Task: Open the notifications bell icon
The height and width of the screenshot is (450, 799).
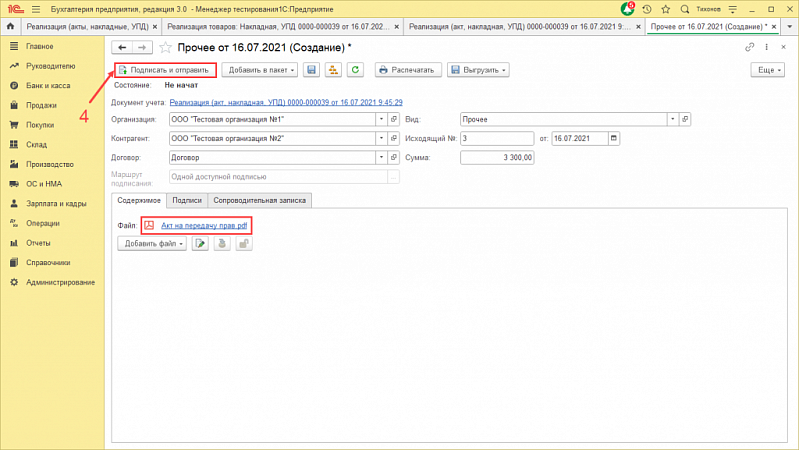Action: [x=627, y=9]
